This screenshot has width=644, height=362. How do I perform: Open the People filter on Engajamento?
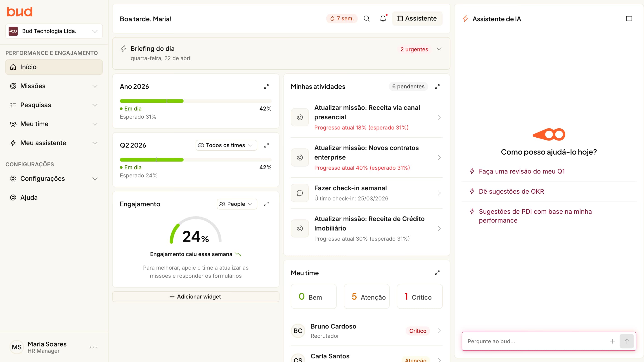[x=236, y=204]
